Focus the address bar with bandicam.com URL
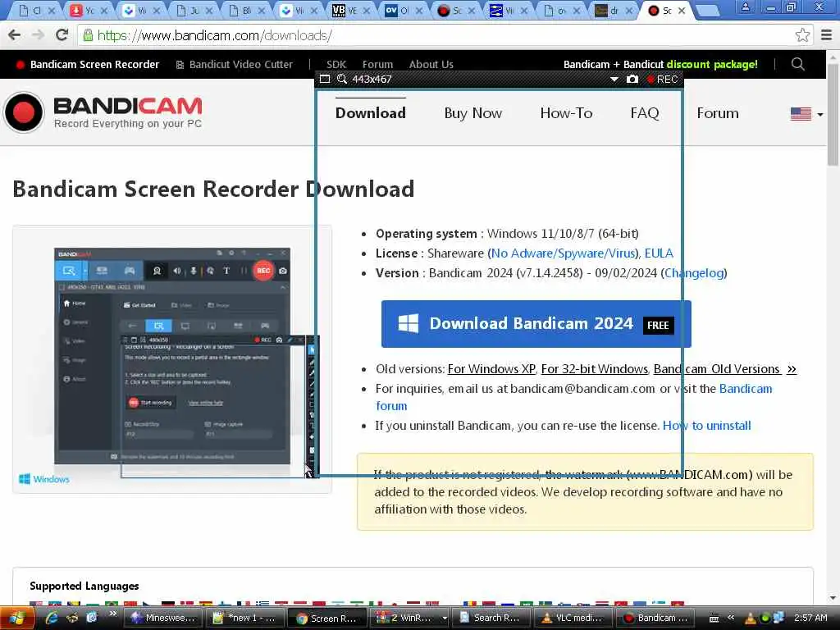The width and height of the screenshot is (840, 630). point(436,35)
